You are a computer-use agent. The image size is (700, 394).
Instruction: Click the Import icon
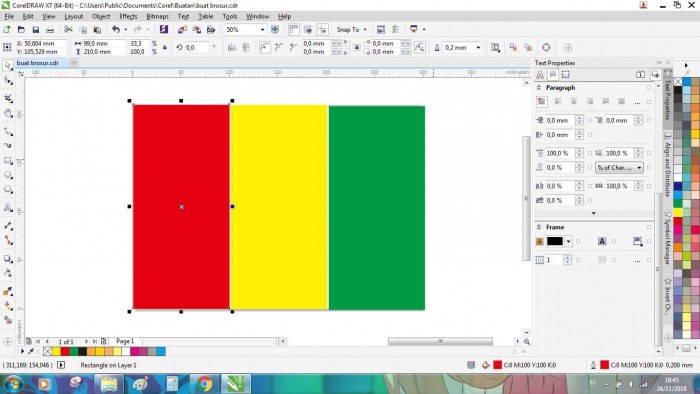[182, 29]
